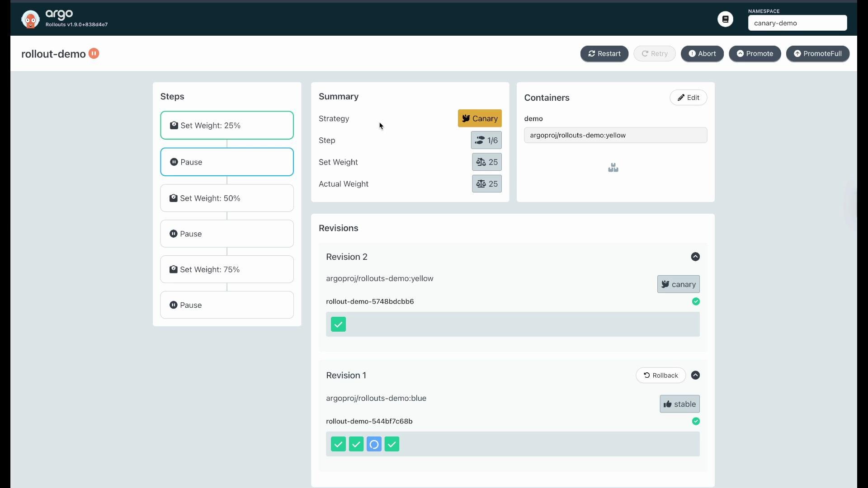Click the Revision 2 image text argoproj/rollouts-demo:yellow
Image resolution: width=868 pixels, height=488 pixels.
click(x=380, y=278)
